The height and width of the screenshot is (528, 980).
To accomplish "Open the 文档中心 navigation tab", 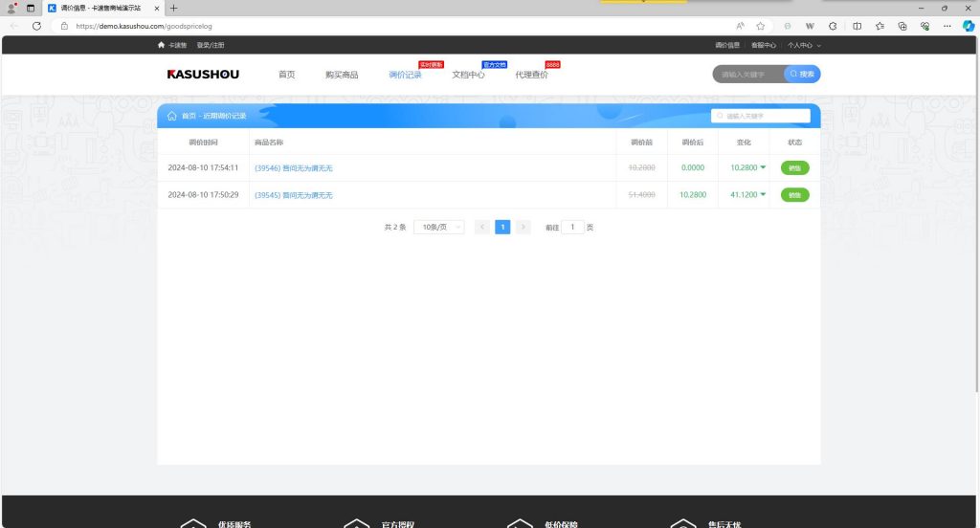I will click(x=468, y=75).
